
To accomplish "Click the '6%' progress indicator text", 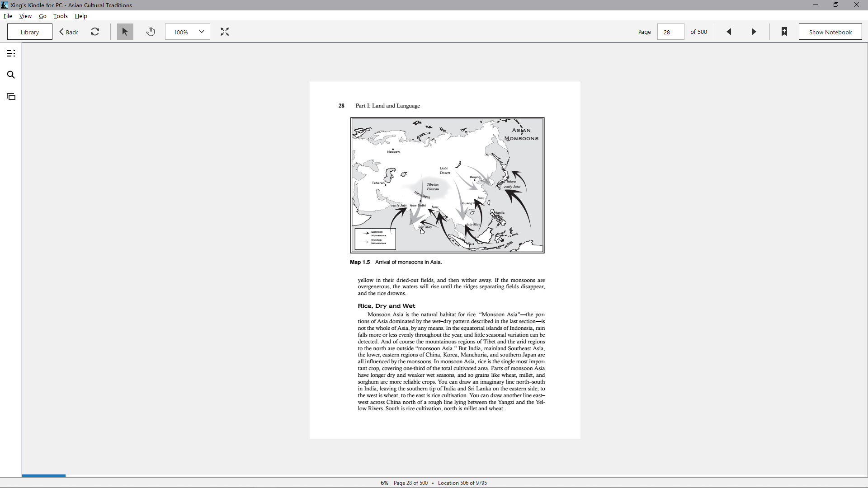I will click(x=384, y=483).
